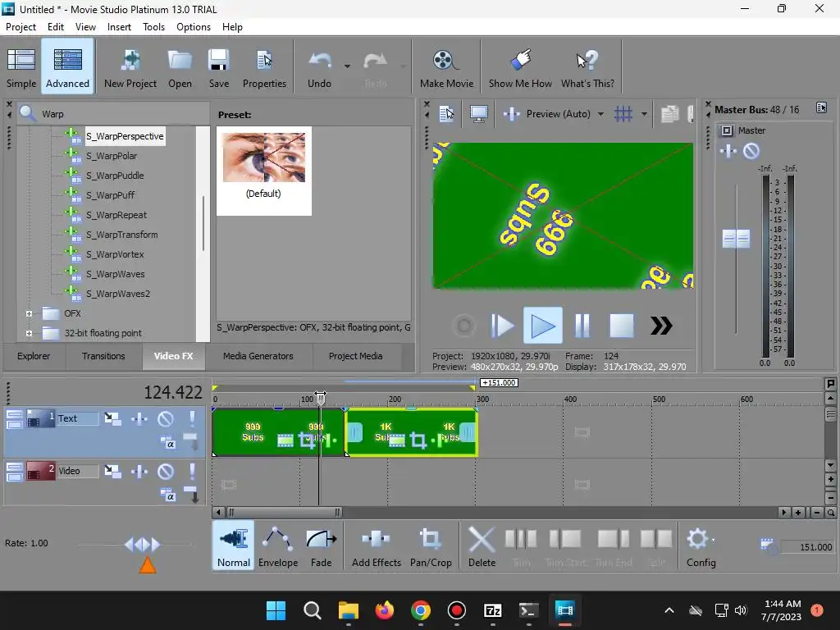Image resolution: width=840 pixels, height=630 pixels.
Task: Open Text track FX icon
Action: tap(139, 418)
